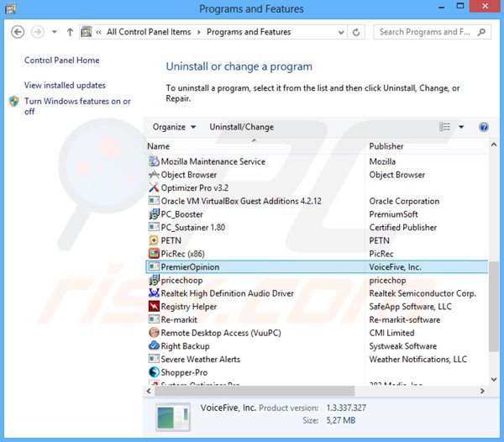Screen dimensions: 504x442
Task: Select the PC_Booster program icon
Action: (154, 214)
